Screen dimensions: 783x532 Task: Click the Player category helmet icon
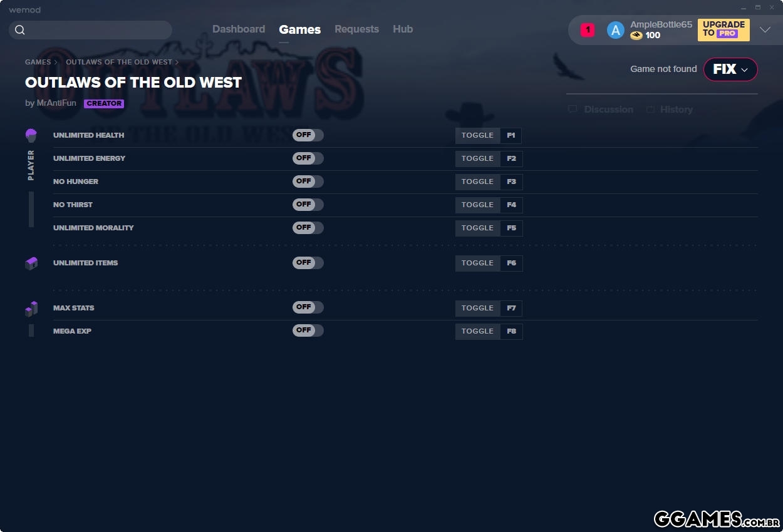pos(31,135)
